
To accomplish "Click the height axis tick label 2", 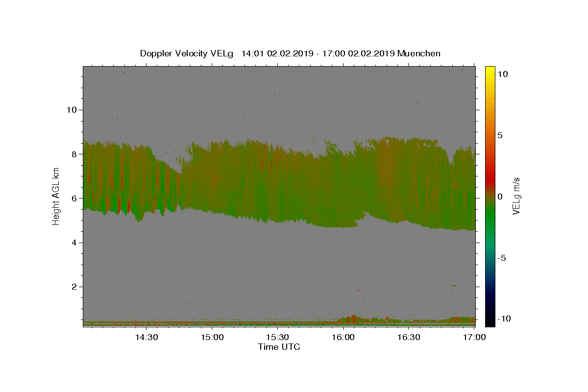I will click(x=75, y=287).
